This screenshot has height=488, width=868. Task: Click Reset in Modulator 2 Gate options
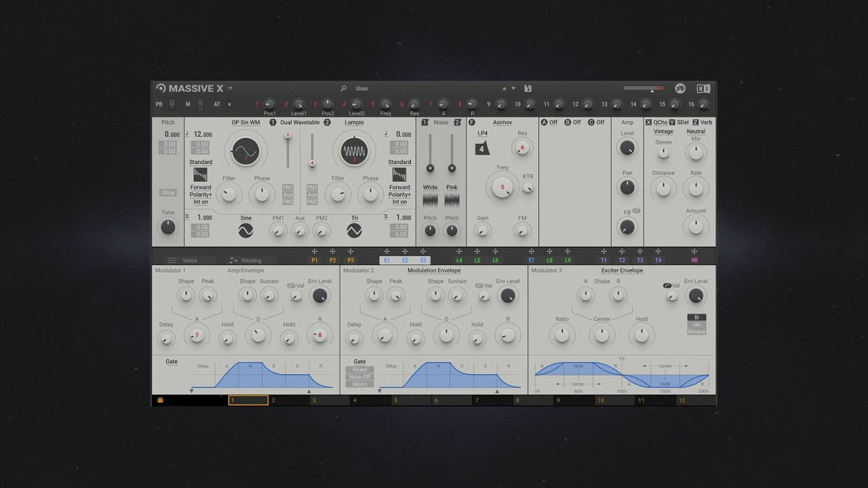click(x=359, y=370)
